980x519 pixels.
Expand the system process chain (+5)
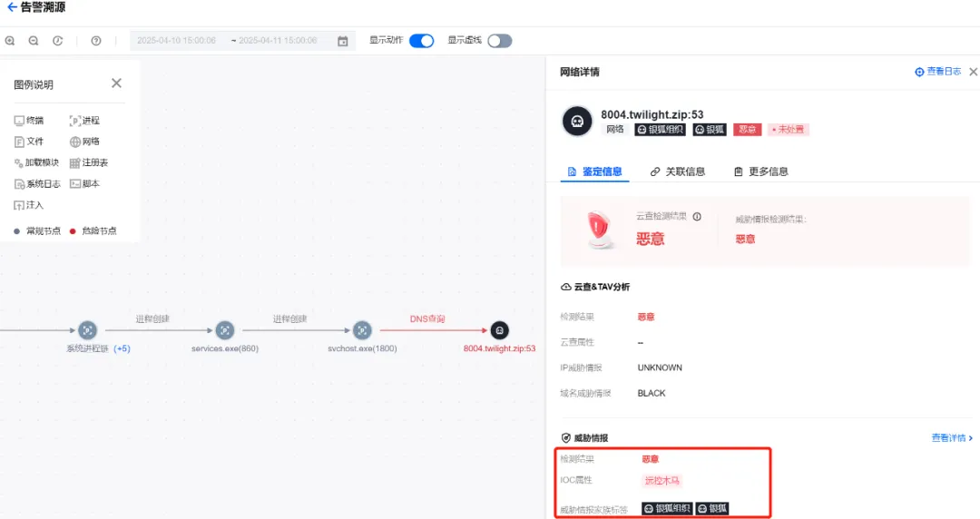(x=122, y=348)
